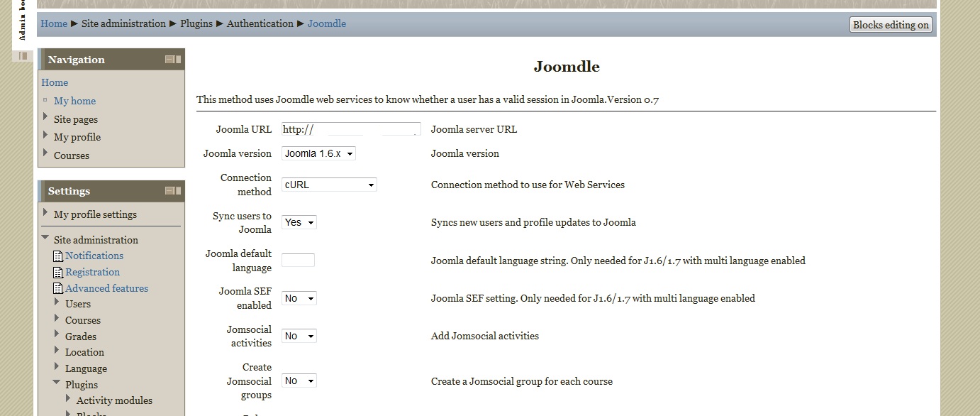The image size is (980, 416).
Task: Dock the Navigation block to the side
Action: pyautogui.click(x=177, y=60)
